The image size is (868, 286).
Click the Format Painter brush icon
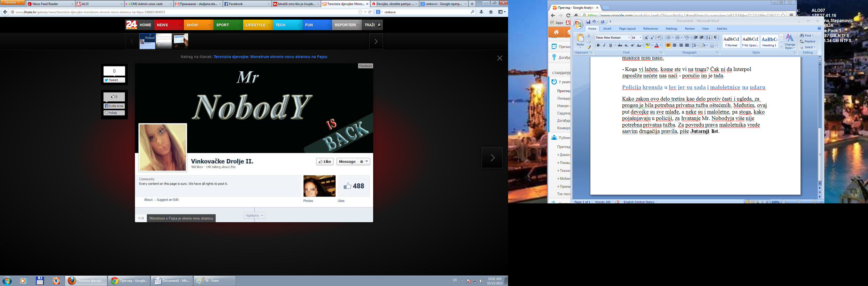[x=589, y=48]
